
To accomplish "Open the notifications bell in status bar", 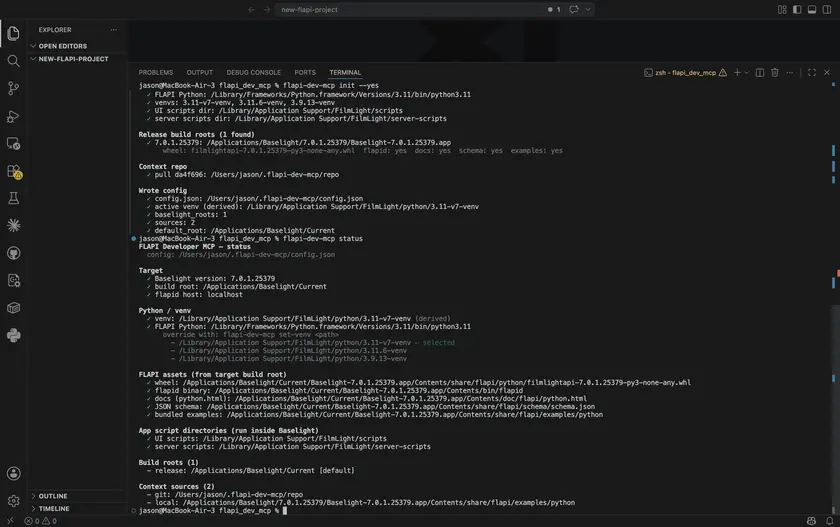I will (x=829, y=521).
